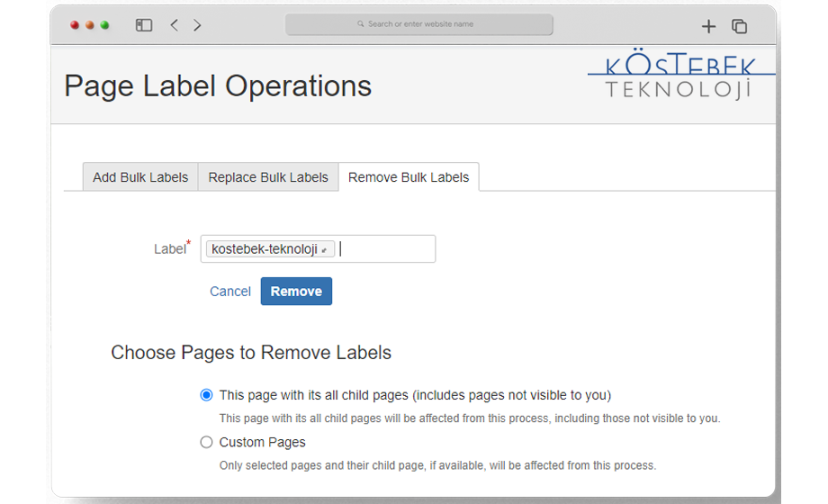The width and height of the screenshot is (828, 504).
Task: Focus the Label input field
Action: 318,248
